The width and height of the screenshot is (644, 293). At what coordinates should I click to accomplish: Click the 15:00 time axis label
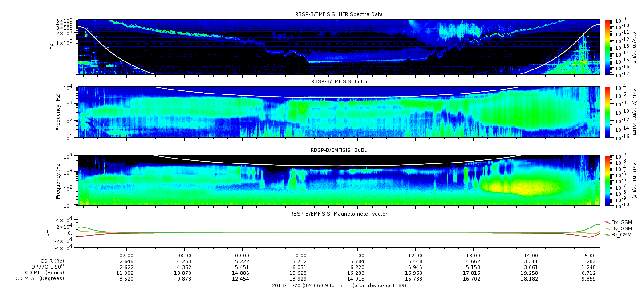pos(588,256)
